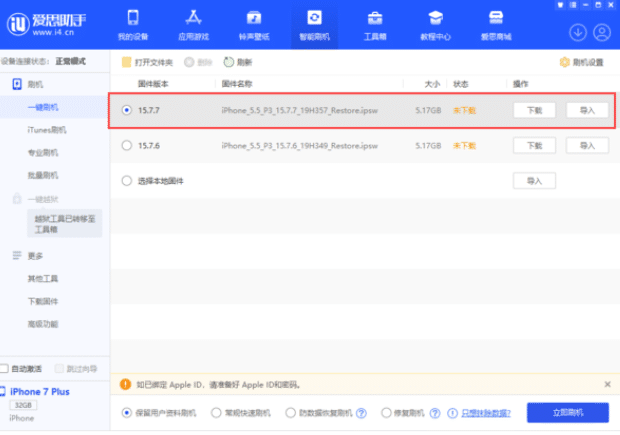Enable the 自动激活 checkbox
The image size is (620, 435).
pos(5,368)
